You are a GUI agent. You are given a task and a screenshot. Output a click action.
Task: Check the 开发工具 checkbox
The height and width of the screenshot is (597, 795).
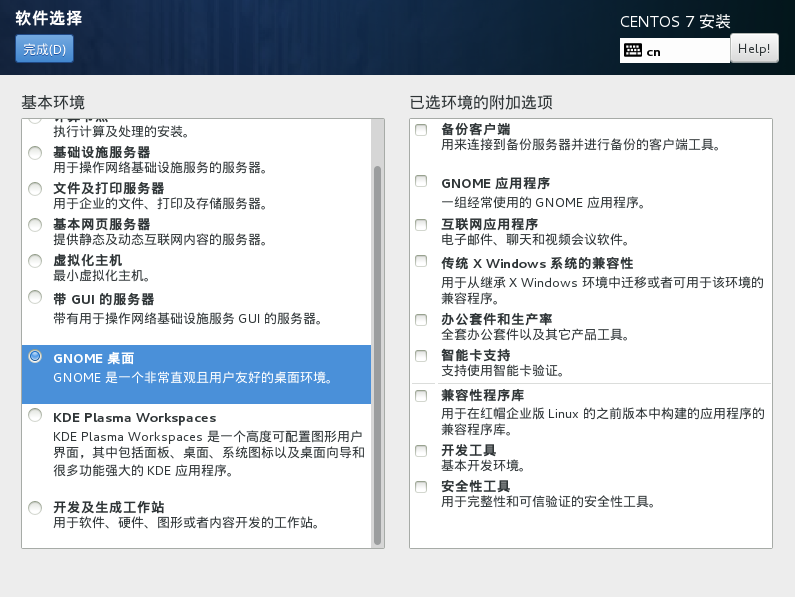point(421,451)
